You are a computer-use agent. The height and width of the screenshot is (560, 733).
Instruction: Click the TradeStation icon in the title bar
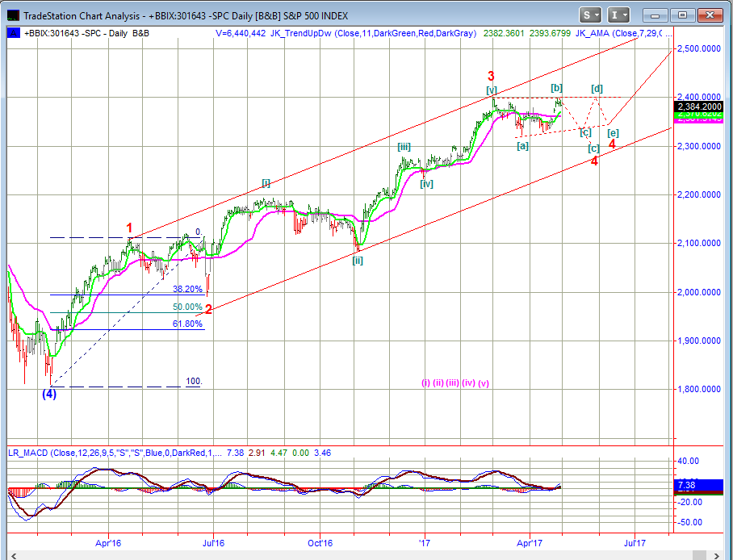point(13,15)
